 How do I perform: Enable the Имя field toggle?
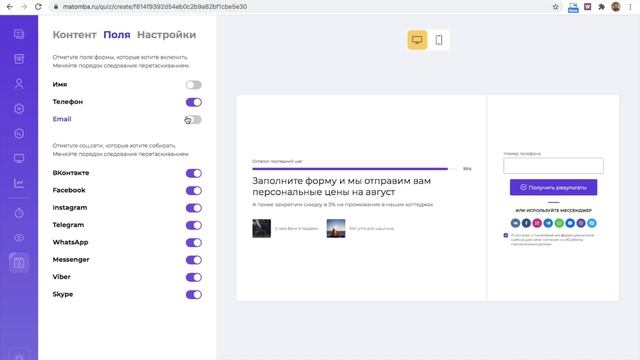[x=193, y=85]
